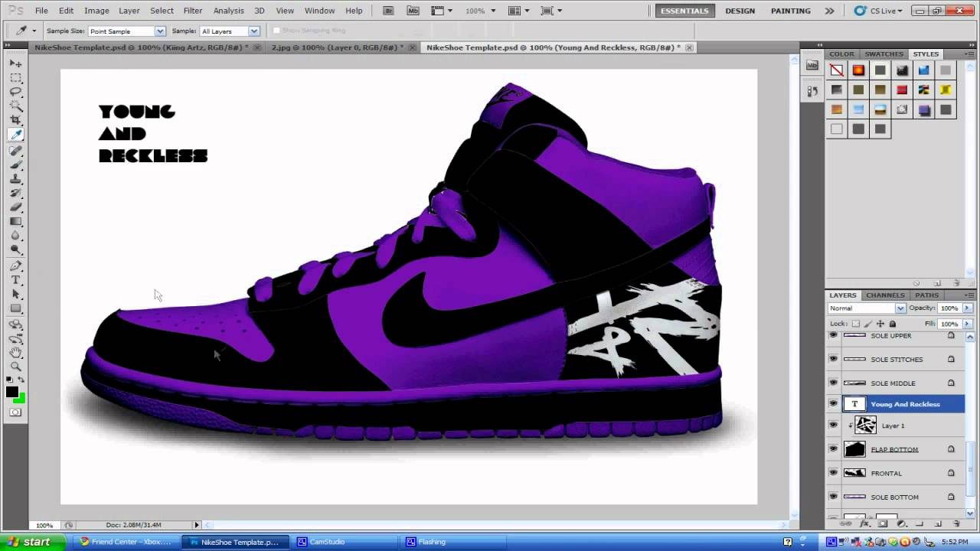Select the Hand tool
The image size is (980, 551).
pyautogui.click(x=15, y=352)
